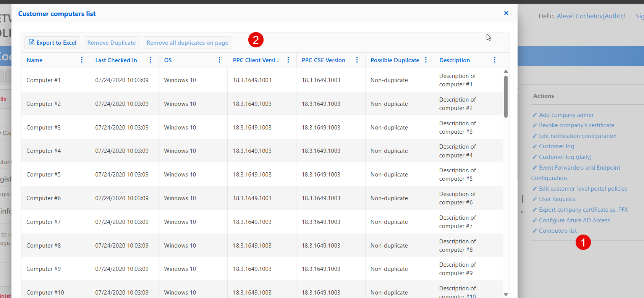The width and height of the screenshot is (644, 298).
Task: Open PPC Client Version column menu
Action: coord(288,60)
